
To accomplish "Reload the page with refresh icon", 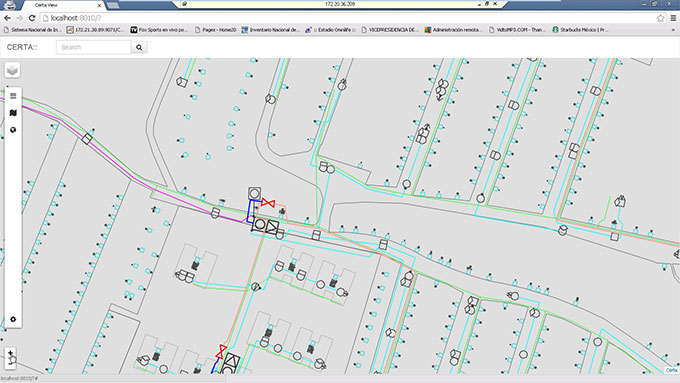I will (32, 18).
